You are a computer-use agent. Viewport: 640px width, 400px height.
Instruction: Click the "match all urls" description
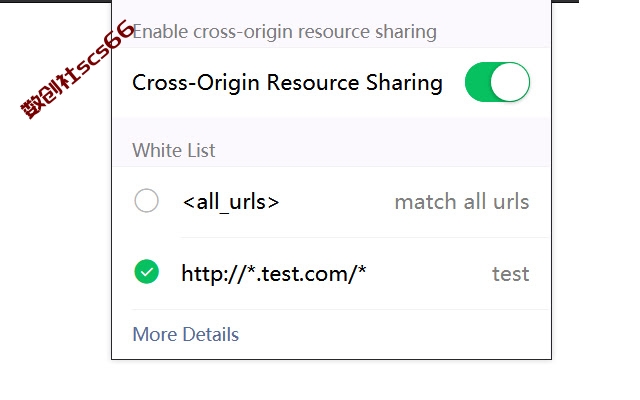tap(462, 202)
